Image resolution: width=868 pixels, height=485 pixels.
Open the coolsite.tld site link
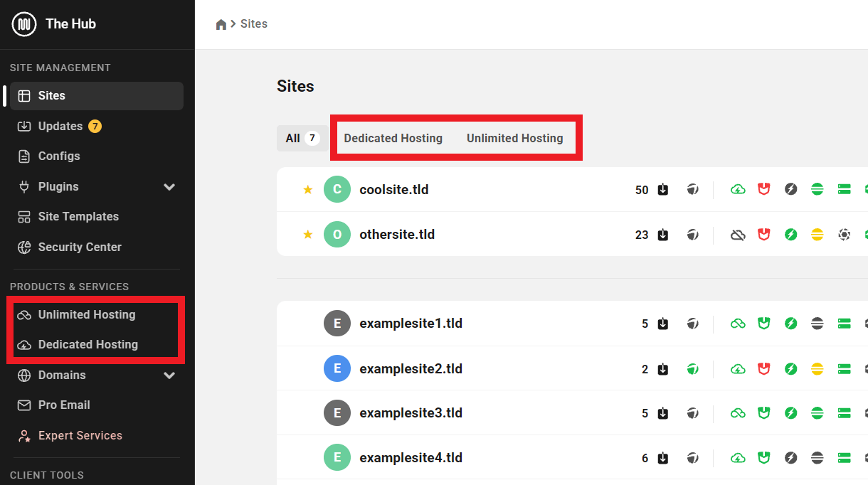394,190
